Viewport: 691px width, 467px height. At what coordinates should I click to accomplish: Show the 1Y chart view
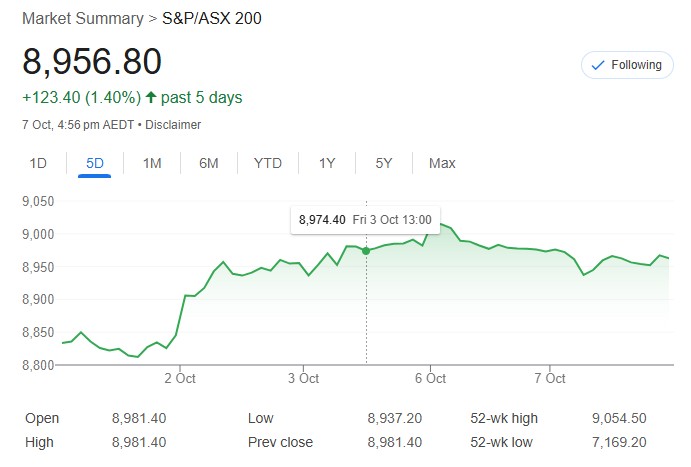[x=327, y=163]
